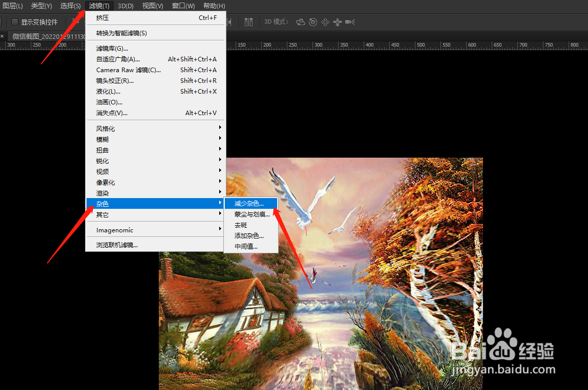Screen dimensions: 588x390
Task: Open the 选择(S) menu
Action: tap(71, 6)
